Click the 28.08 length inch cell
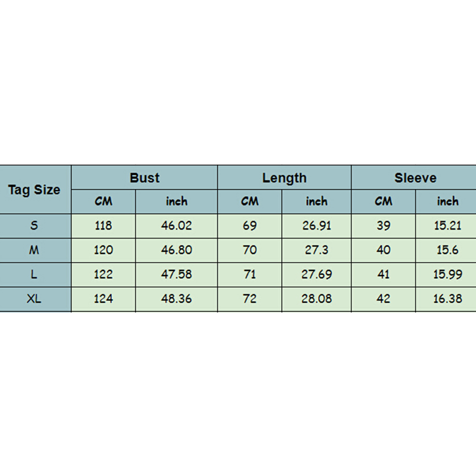This screenshot has width=476, height=476. 316,299
